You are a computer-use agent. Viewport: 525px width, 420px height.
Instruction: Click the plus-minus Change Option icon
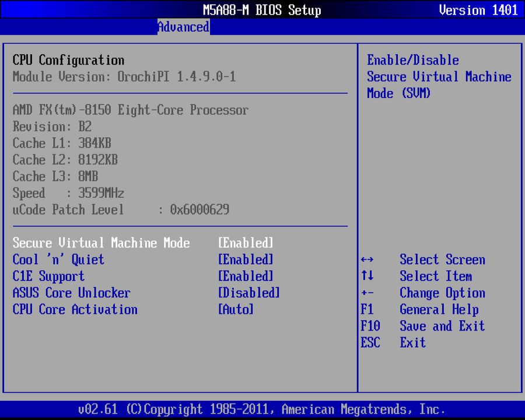pos(367,293)
